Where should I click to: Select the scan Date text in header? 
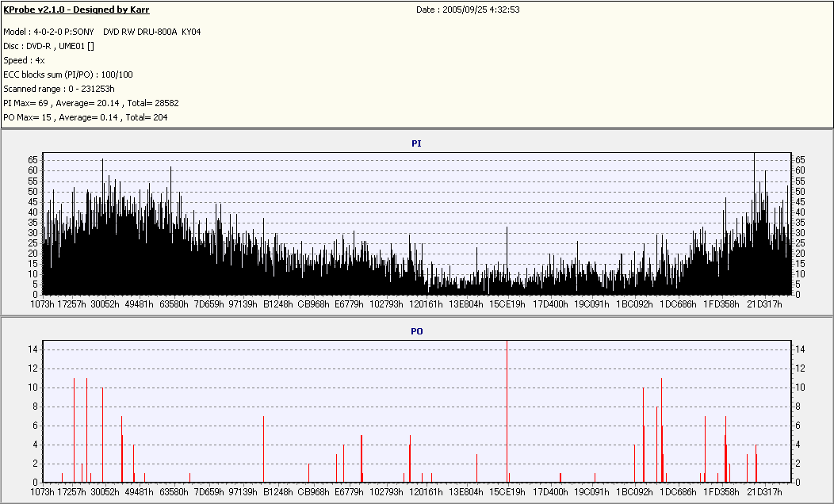pyautogui.click(x=468, y=10)
